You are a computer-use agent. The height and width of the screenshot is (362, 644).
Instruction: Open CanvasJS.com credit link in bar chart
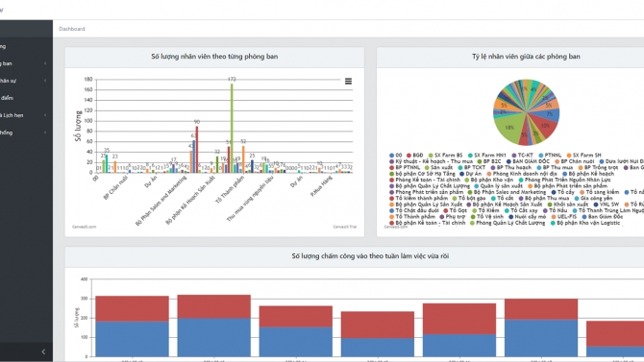(x=85, y=227)
